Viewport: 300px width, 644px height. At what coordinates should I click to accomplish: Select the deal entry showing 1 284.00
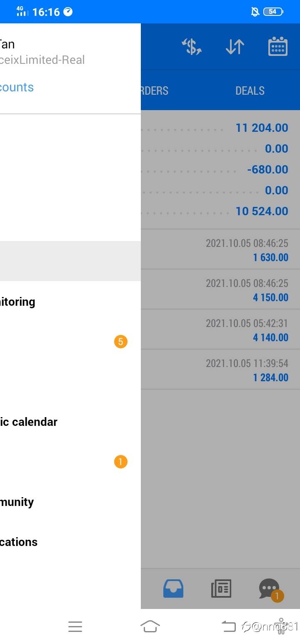(220, 370)
